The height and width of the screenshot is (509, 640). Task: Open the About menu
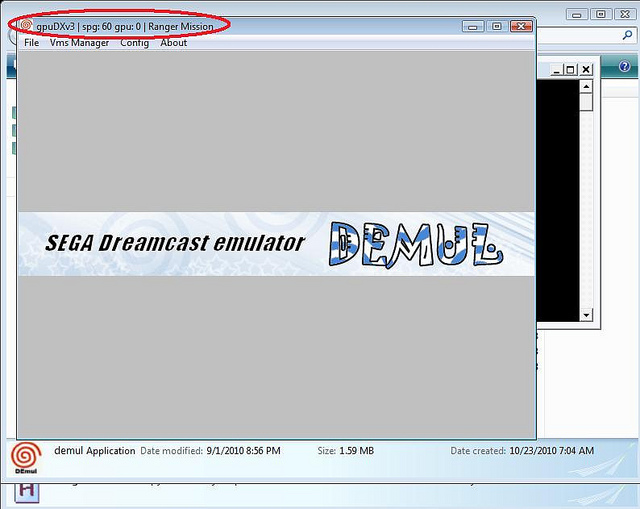[x=173, y=43]
